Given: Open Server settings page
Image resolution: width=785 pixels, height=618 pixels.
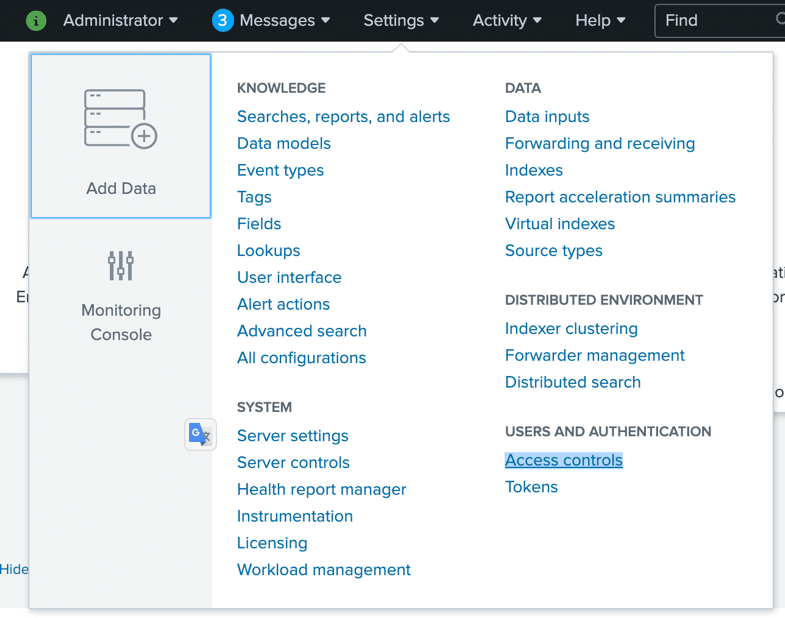Looking at the screenshot, I should coord(293,436).
